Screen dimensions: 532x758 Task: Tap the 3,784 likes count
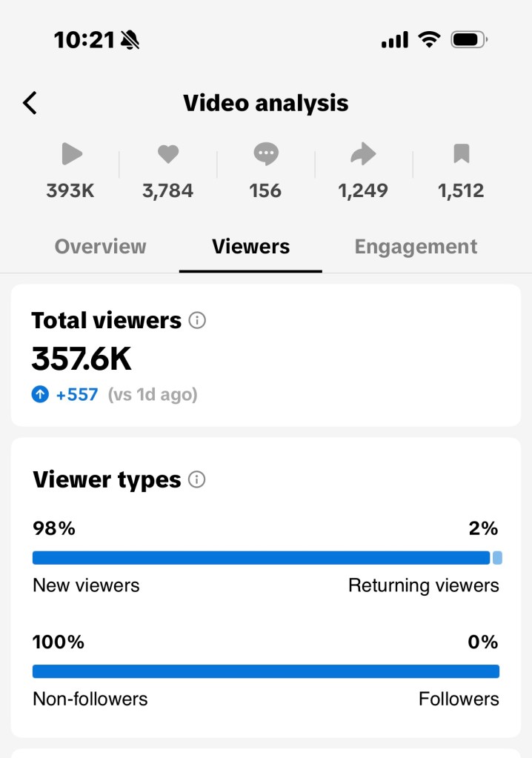pyautogui.click(x=167, y=191)
